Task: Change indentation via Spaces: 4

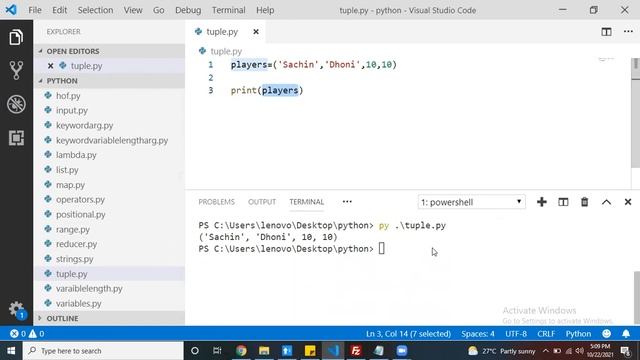Action: [478, 334]
